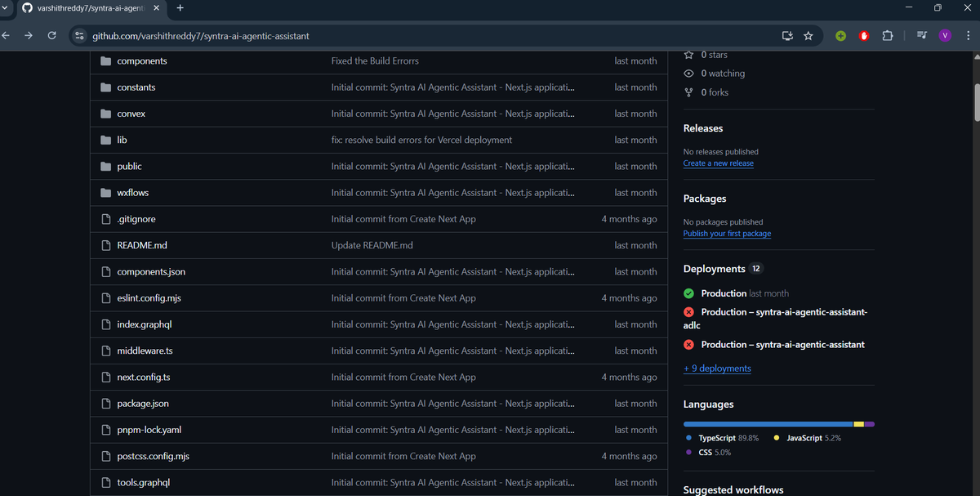
Task: Click '0 forks' text
Action: (715, 92)
